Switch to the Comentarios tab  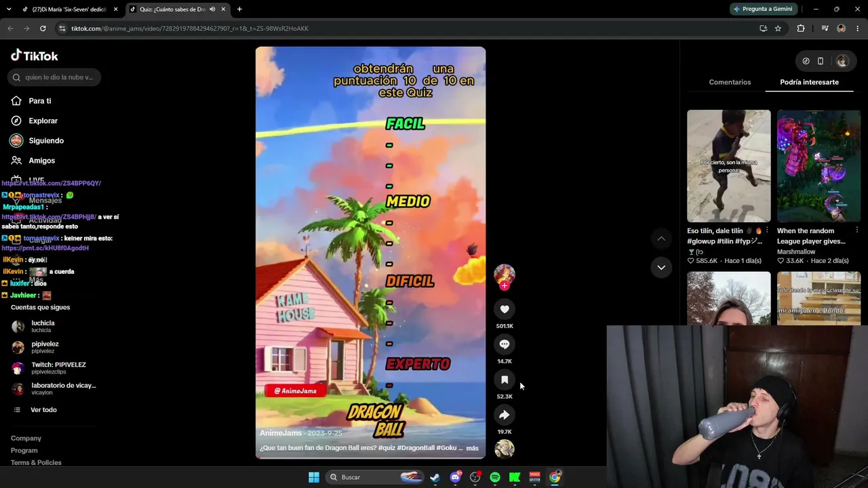730,82
